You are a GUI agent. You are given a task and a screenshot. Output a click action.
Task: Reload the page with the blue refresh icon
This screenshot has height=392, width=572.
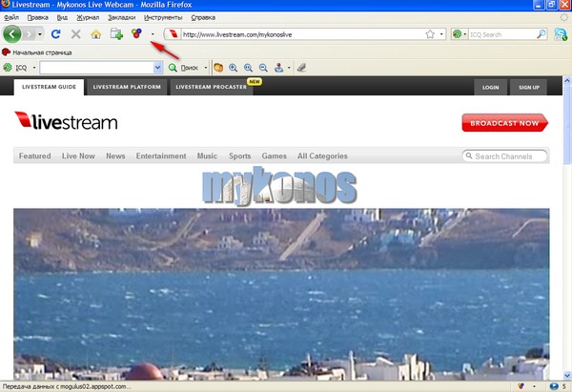click(x=56, y=34)
